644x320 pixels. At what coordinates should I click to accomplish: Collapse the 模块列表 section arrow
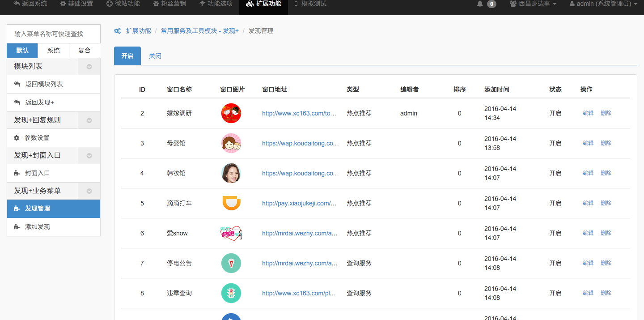(89, 66)
